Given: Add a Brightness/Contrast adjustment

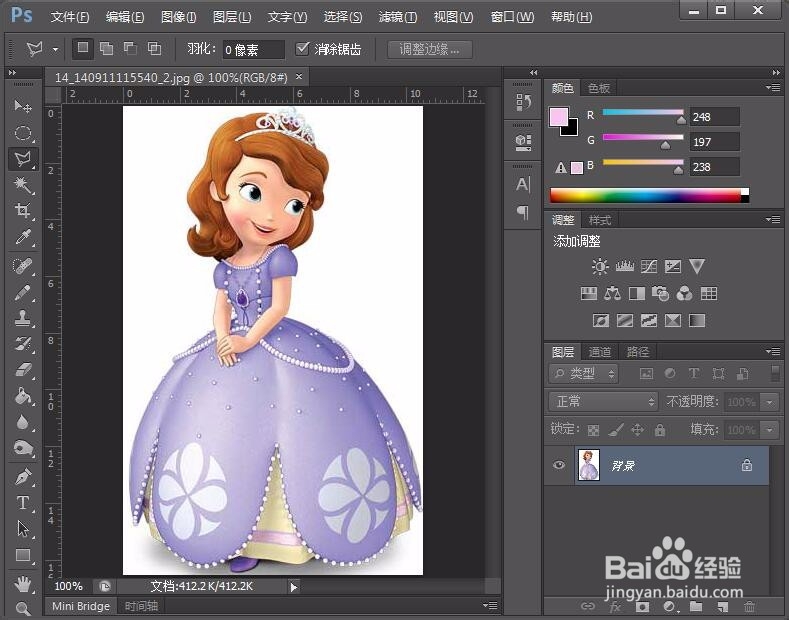Looking at the screenshot, I should point(600,266).
